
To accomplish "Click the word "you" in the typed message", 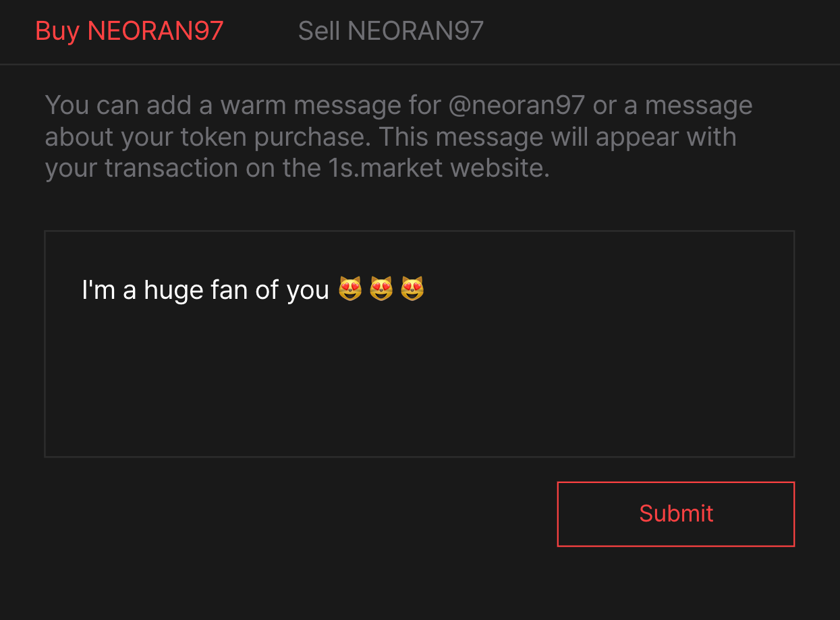I will 308,291.
